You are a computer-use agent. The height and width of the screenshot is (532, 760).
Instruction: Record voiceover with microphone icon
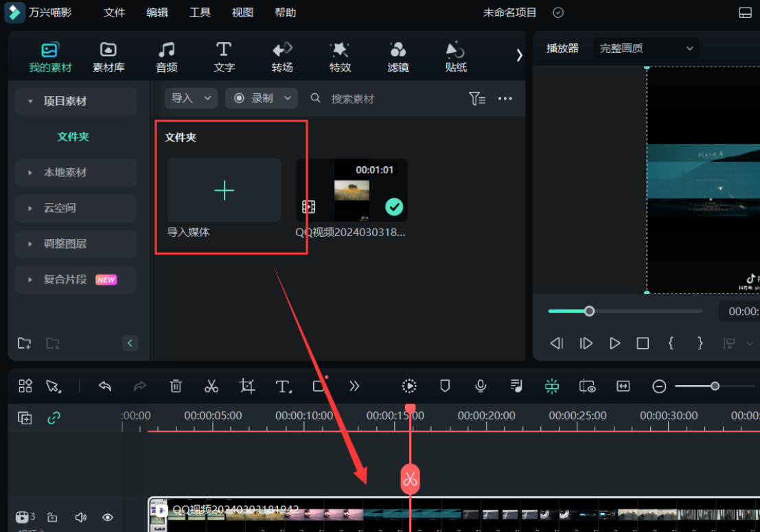point(481,386)
